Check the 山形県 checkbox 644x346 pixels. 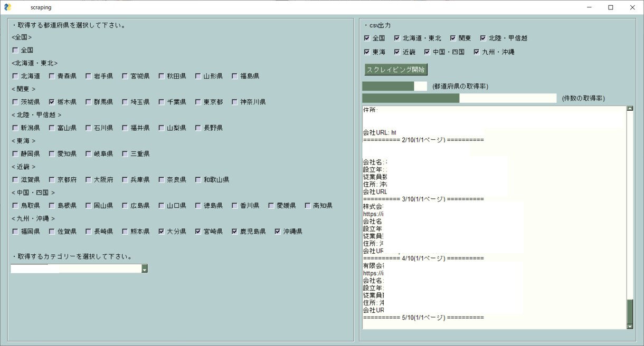198,76
